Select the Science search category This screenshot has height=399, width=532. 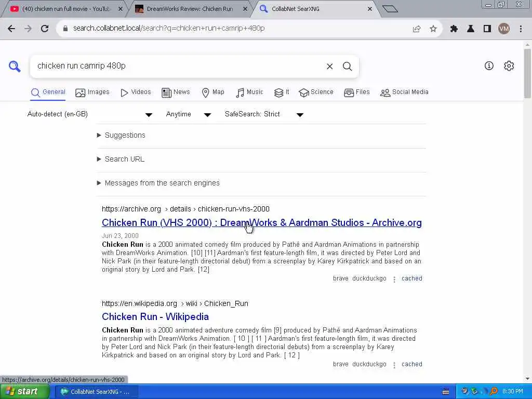point(316,92)
